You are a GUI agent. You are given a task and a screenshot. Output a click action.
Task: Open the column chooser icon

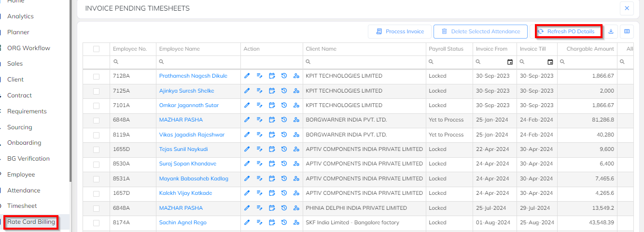(x=627, y=31)
